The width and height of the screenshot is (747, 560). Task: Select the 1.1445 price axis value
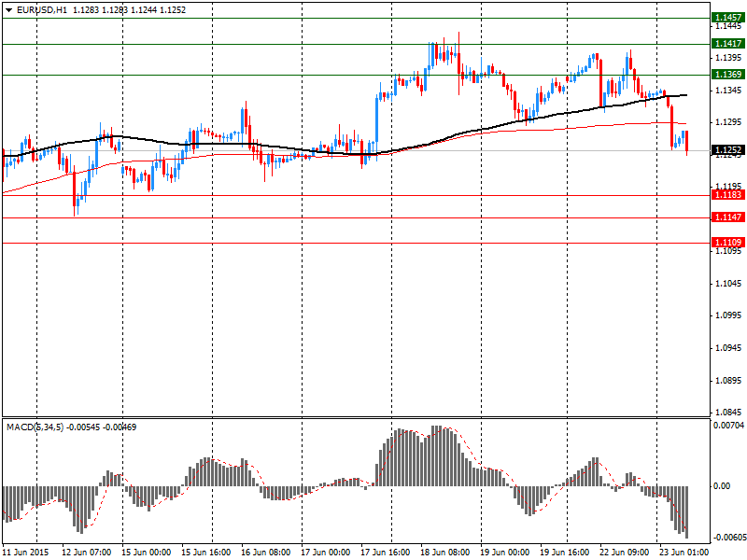728,26
